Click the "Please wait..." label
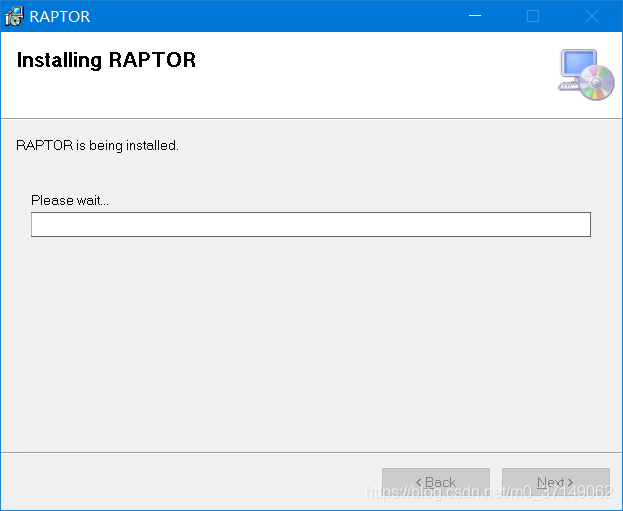The image size is (623, 511). pyautogui.click(x=70, y=200)
